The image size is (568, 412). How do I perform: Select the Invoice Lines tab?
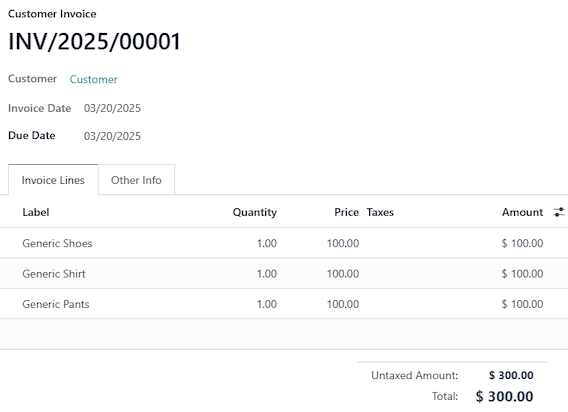[53, 180]
